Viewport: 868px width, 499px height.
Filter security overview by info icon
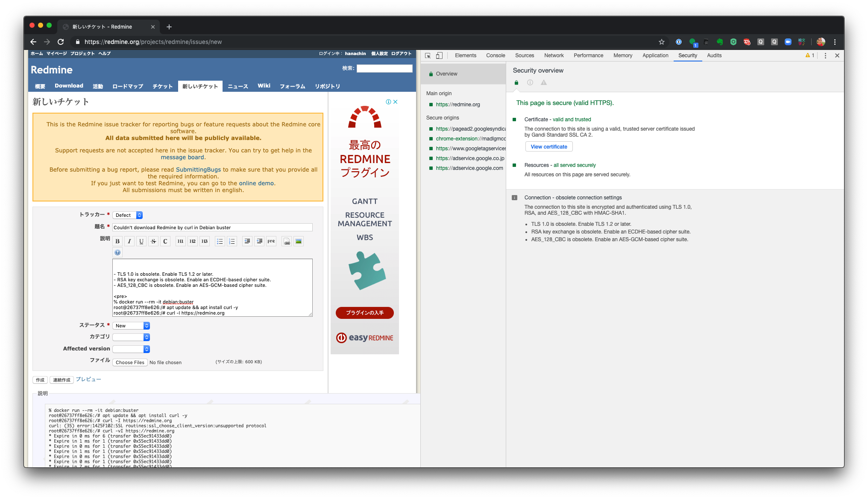[x=530, y=82]
